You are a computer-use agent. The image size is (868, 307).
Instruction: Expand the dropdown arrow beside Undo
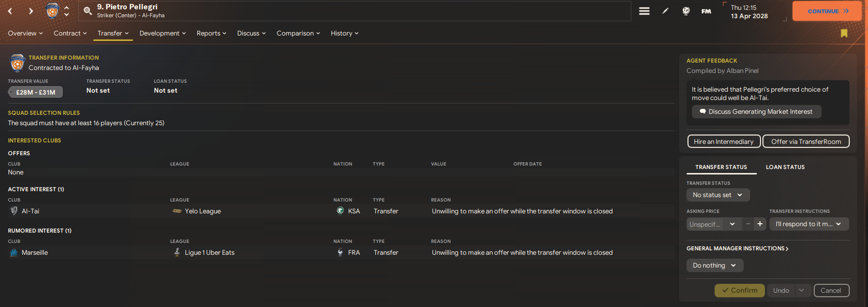tap(802, 290)
